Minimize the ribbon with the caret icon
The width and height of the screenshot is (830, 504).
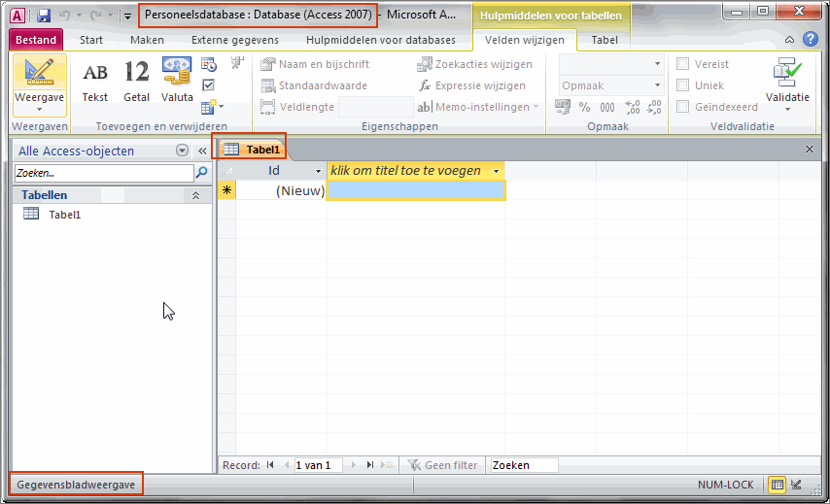[789, 40]
